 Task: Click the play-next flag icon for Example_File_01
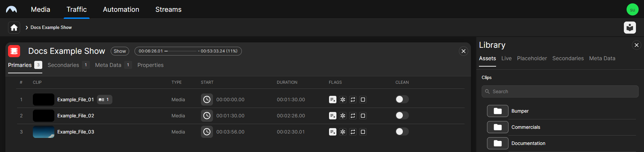click(332, 100)
